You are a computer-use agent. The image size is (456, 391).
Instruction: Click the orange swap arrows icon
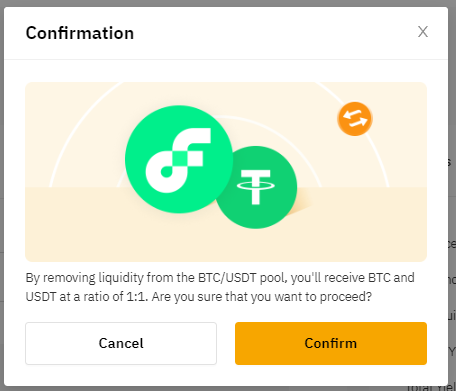pyautogui.click(x=355, y=119)
